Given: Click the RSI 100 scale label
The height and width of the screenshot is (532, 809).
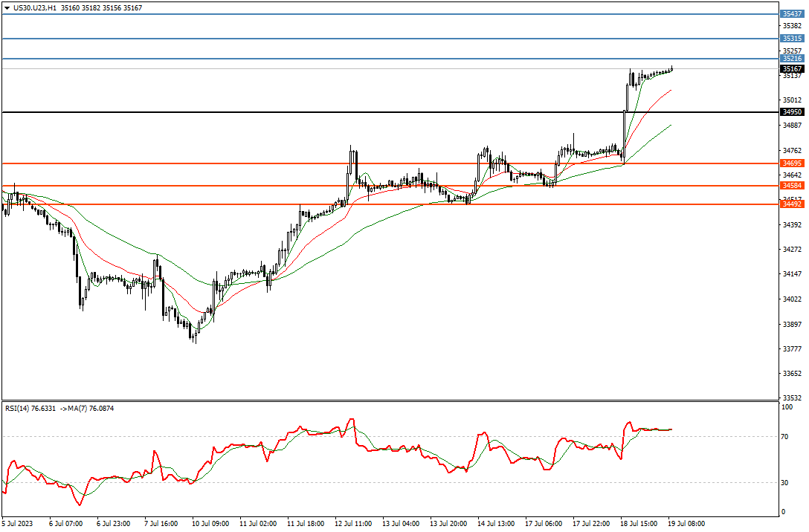Looking at the screenshot, I should coord(787,407).
